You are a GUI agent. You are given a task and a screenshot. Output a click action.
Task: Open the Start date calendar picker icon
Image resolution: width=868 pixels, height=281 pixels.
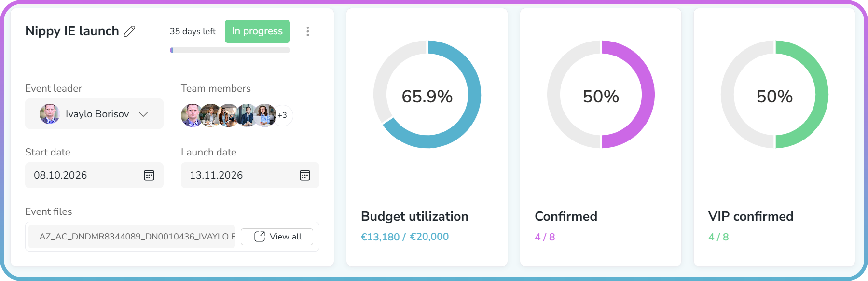click(149, 175)
